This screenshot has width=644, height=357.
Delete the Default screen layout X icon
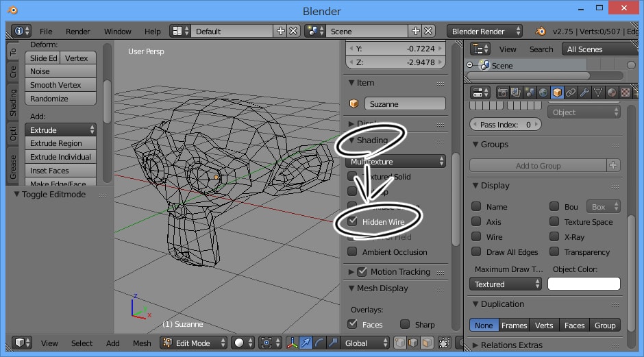pyautogui.click(x=293, y=31)
